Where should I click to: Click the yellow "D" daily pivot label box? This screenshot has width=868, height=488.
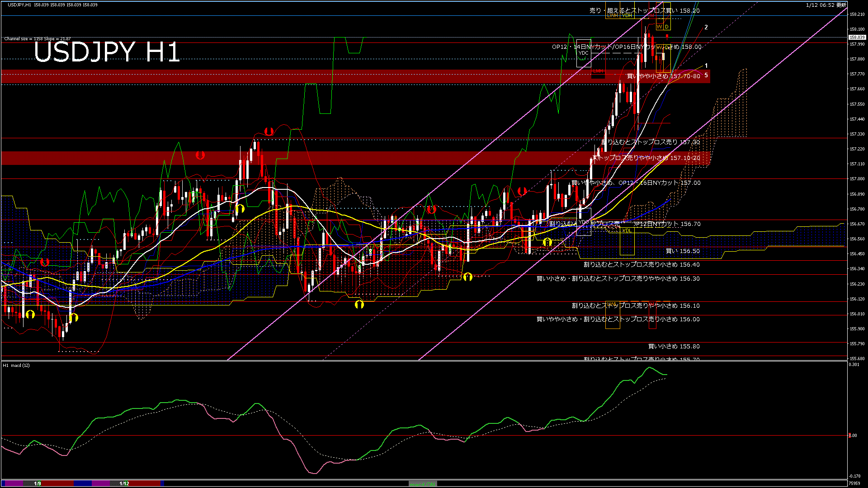666,27
